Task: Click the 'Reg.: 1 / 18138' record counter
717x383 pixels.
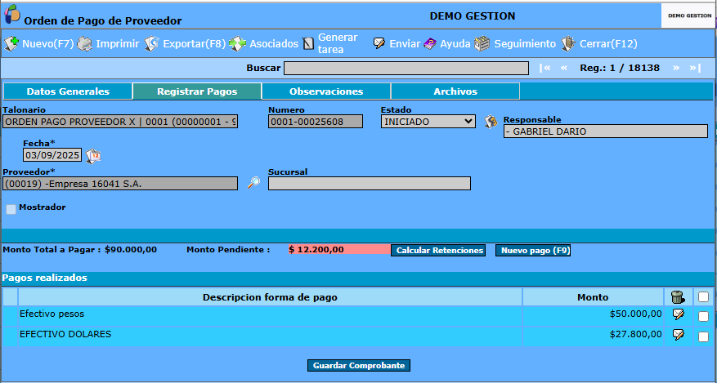Action: pos(620,68)
